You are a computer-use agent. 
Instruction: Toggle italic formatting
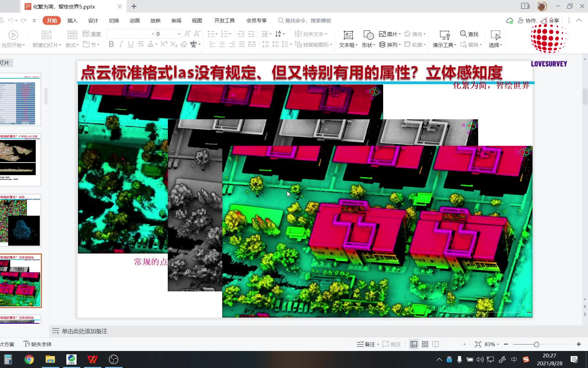121,44
